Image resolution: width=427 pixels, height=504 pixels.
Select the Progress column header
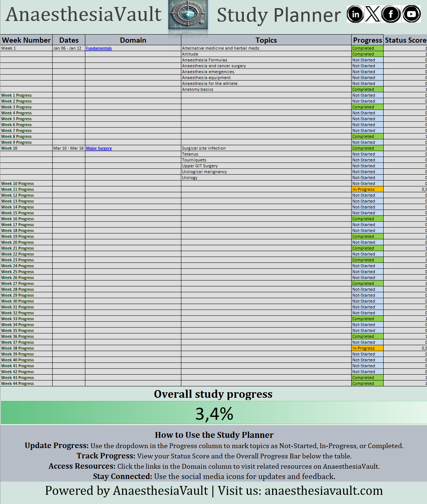click(367, 40)
